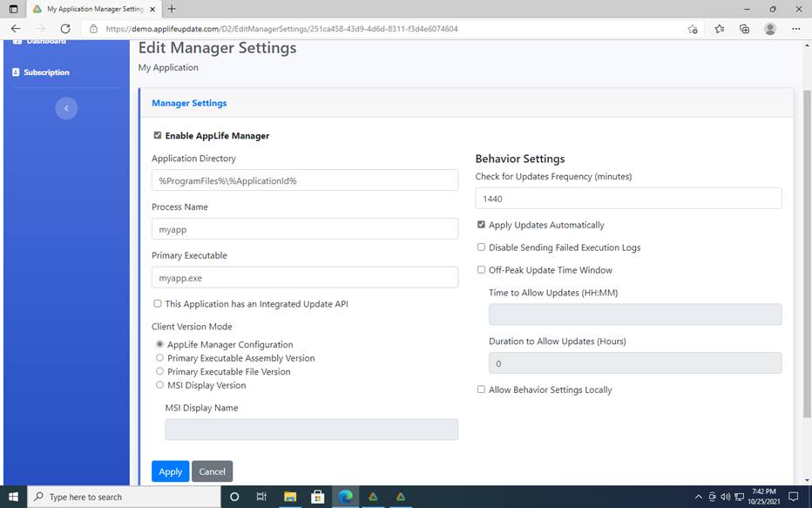The image size is (812, 508).
Task: Close the My Application Manager Settings tab
Action: point(152,10)
